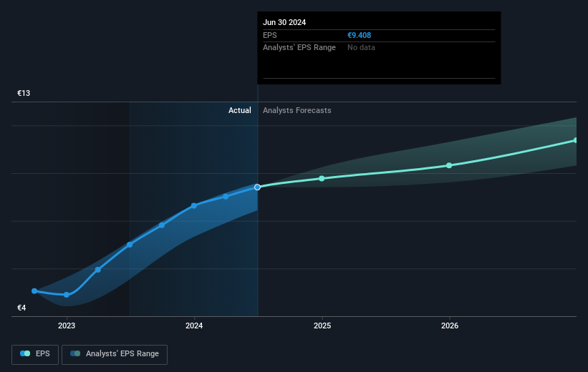Image resolution: width=588 pixels, height=372 pixels.
Task: Toggle the Analysts' EPS Range legend
Action: 115,354
